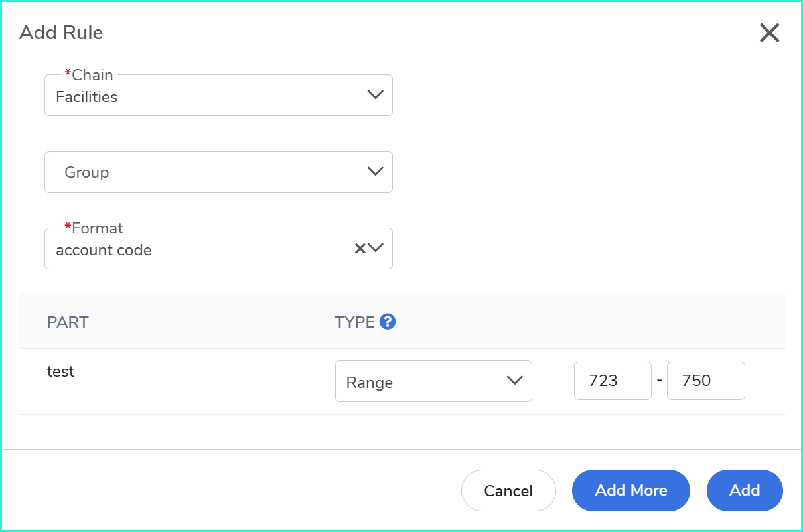Expand the Chain dropdown arrow
The height and width of the screenshot is (532, 803).
click(375, 94)
